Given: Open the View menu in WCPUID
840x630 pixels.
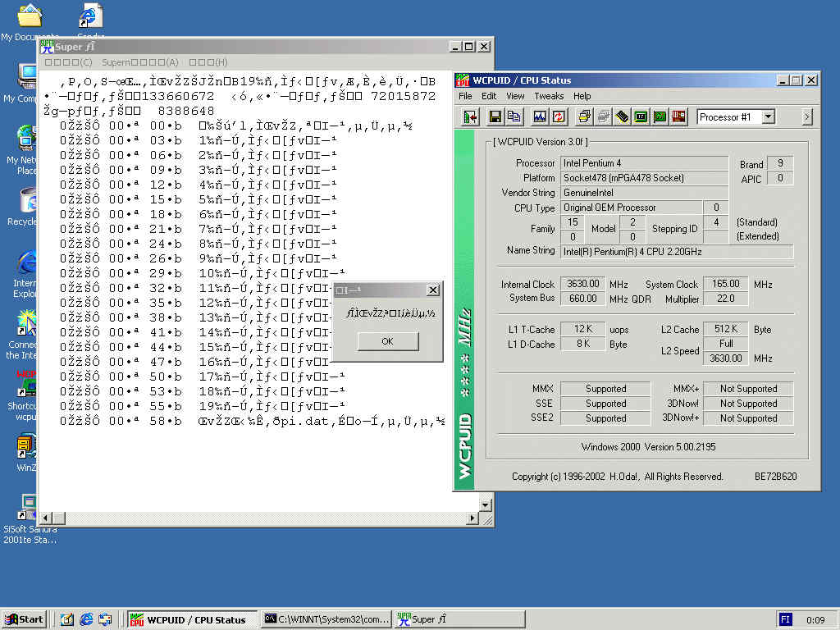Looking at the screenshot, I should 515,96.
